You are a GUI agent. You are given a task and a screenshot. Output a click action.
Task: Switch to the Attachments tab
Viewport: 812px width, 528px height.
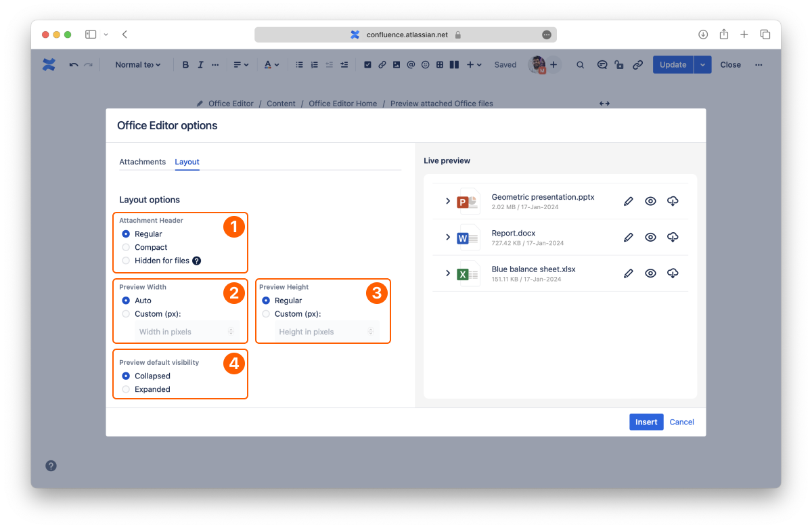143,162
